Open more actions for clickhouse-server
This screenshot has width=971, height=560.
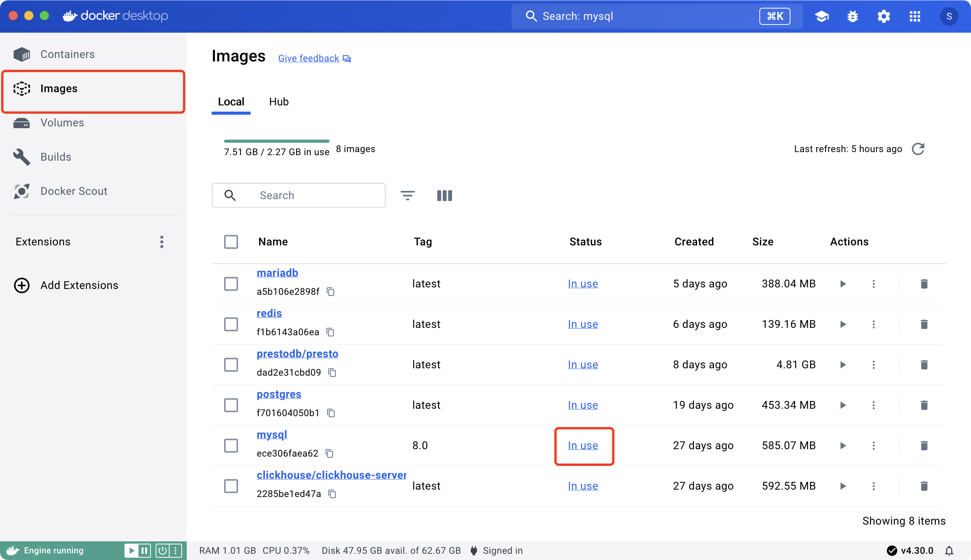(874, 486)
